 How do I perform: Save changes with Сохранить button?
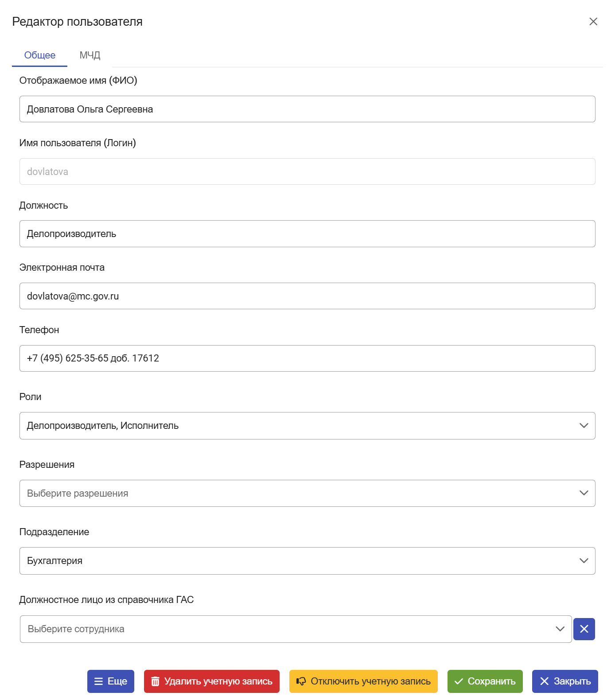(x=485, y=681)
